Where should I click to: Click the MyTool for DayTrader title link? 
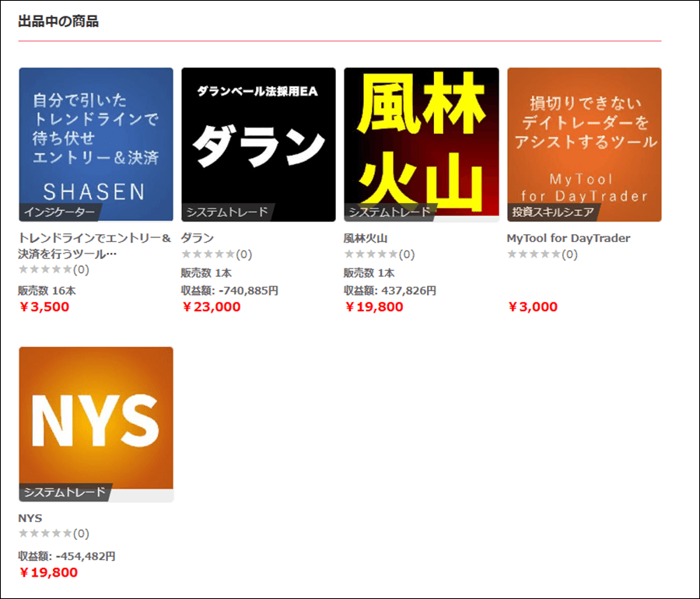[569, 238]
